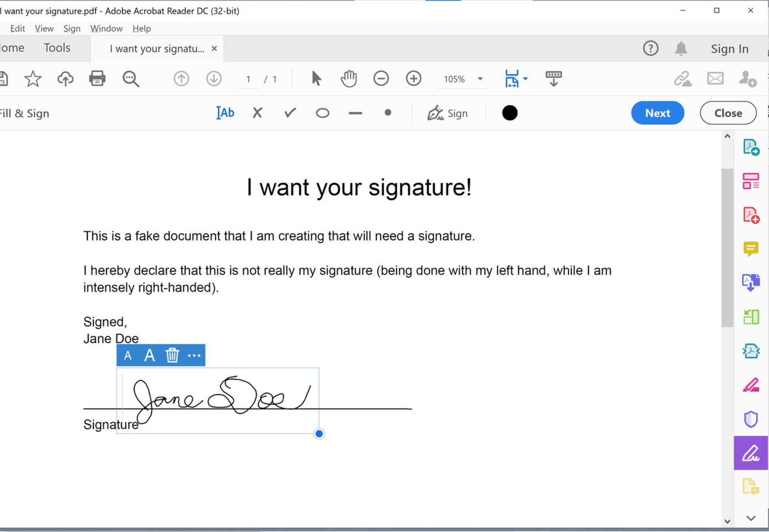Print the document with printer icon
Screen dimensions: 769x532
[x=97, y=78]
